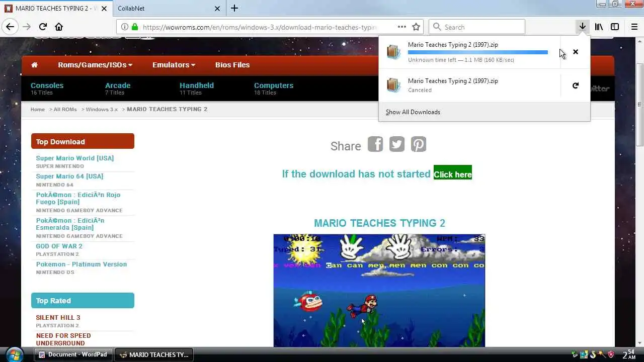Open Pokémon Edición Rojo Fuego [Spain] link
This screenshot has width=644, height=362.
78,198
